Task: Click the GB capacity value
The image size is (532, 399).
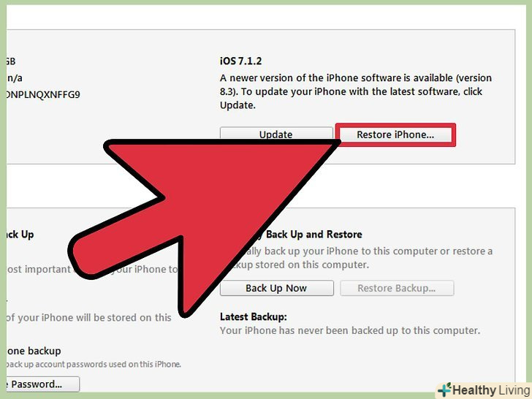Action: 11,61
